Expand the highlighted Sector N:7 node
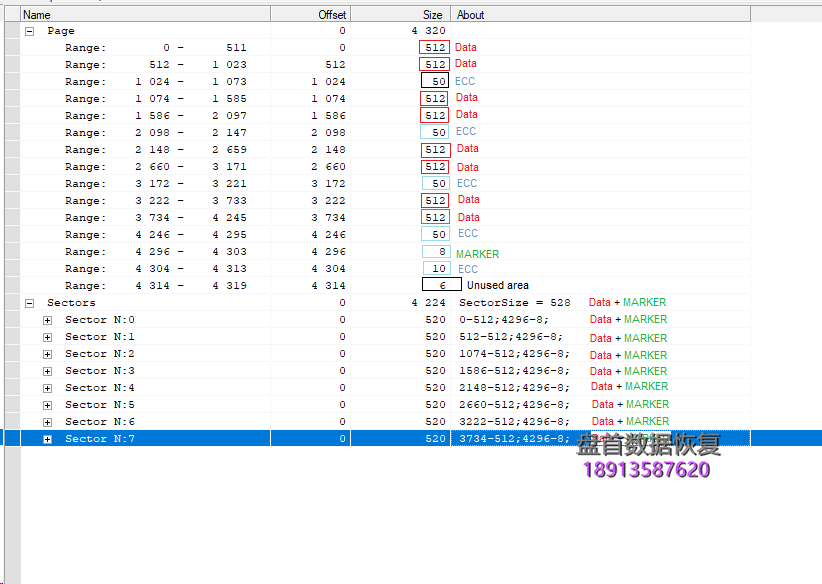Screen dimensions: 822x584 [47, 439]
